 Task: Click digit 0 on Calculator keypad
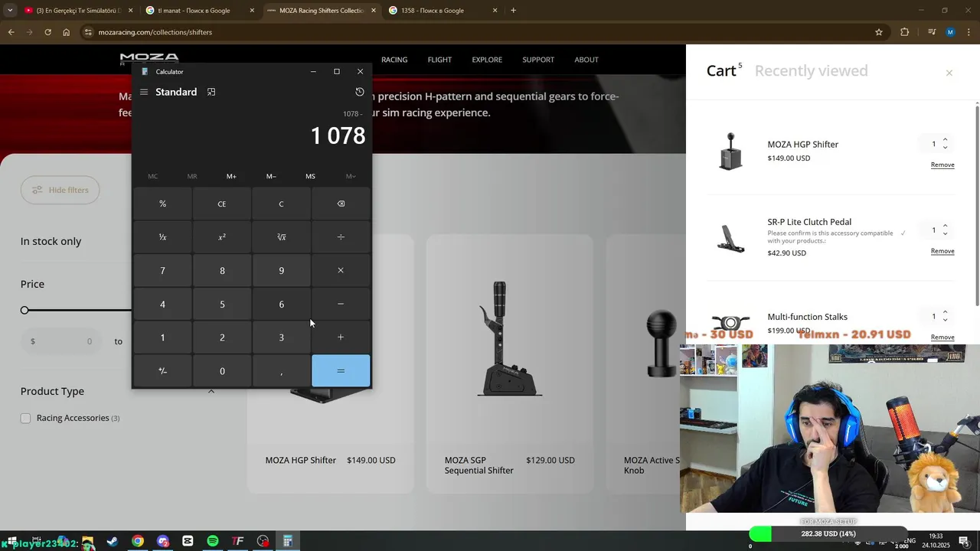[222, 370]
